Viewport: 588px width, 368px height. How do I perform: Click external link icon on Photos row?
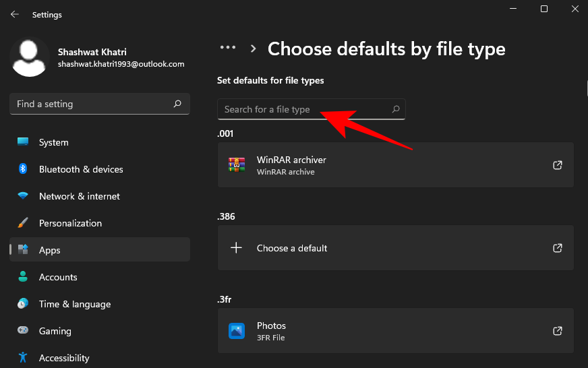(x=558, y=331)
